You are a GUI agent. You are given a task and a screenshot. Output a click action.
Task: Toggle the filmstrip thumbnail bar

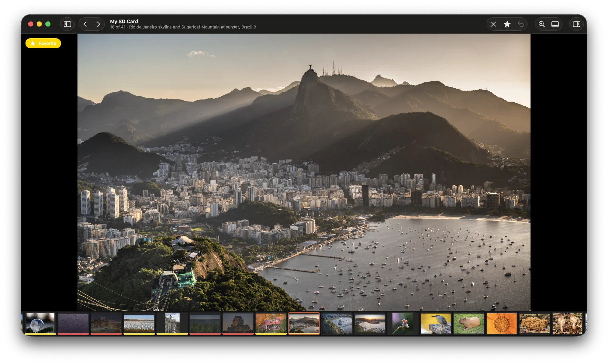(x=555, y=24)
